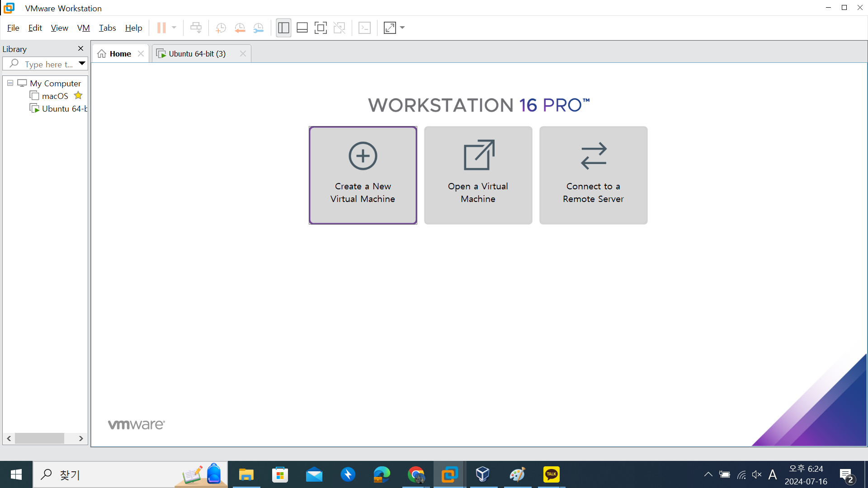The width and height of the screenshot is (868, 488).
Task: Click the take snapshot icon
Action: (x=221, y=28)
